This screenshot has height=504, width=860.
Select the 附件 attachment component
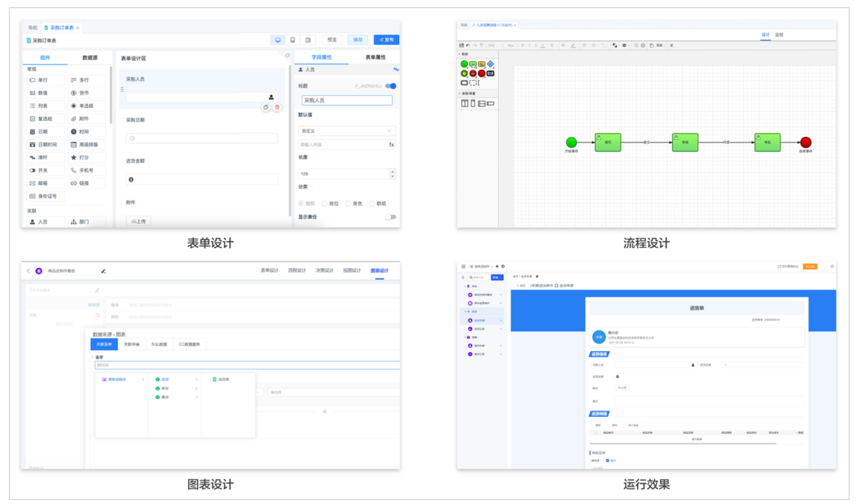point(84,119)
